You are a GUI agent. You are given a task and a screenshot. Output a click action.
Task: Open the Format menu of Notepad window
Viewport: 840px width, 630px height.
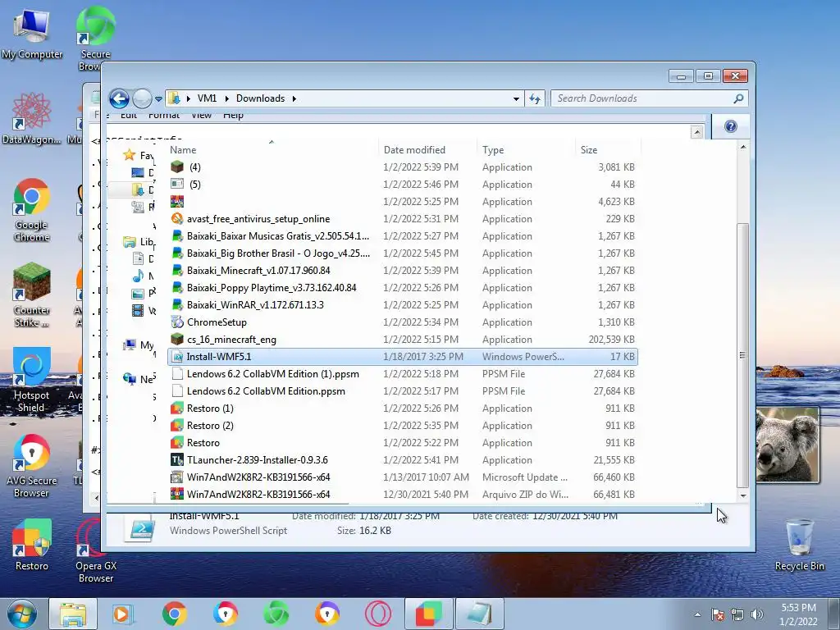[164, 115]
